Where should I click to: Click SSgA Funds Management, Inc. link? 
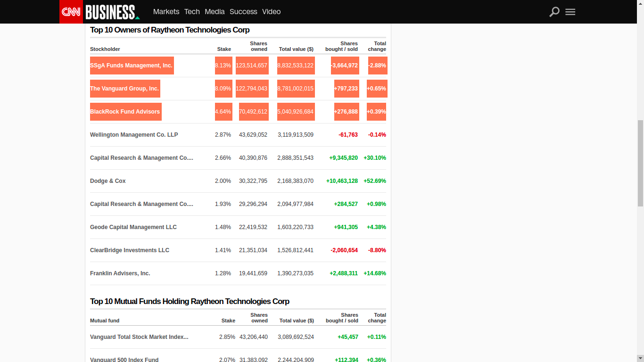tap(131, 66)
